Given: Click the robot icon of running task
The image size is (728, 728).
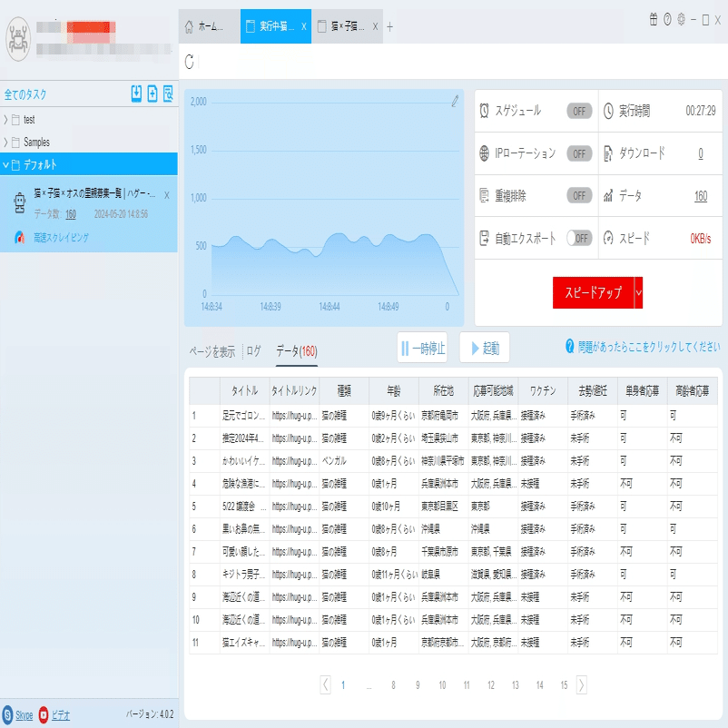Looking at the screenshot, I should 19,203.
